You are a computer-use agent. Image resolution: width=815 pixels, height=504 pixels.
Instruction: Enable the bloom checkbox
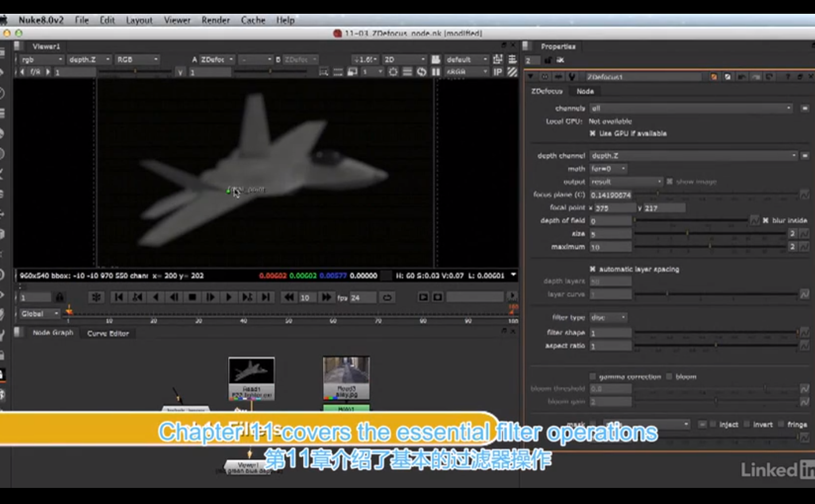coord(669,377)
